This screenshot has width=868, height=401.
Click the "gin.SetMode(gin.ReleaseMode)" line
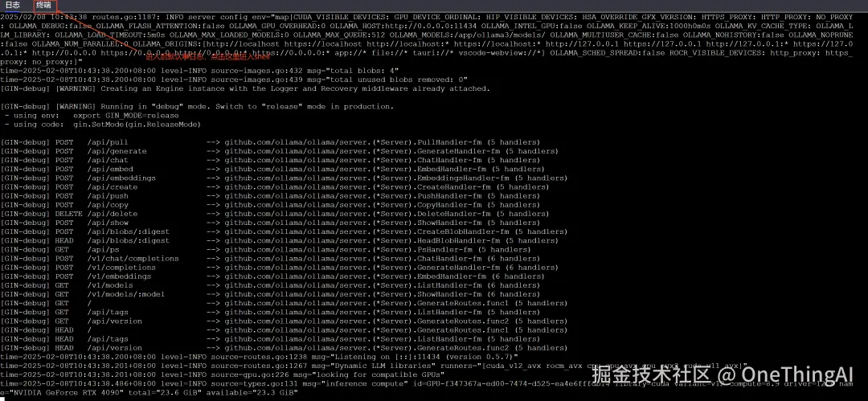102,124
